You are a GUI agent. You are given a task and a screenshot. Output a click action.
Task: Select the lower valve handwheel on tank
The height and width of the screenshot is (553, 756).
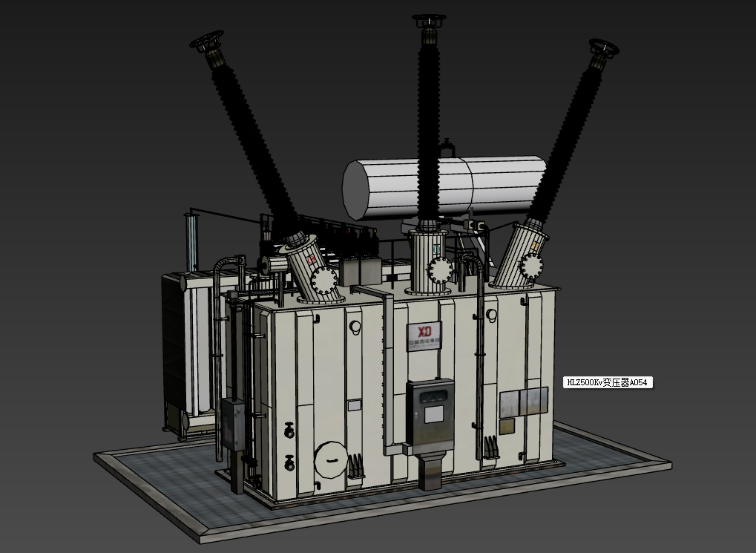(289, 464)
